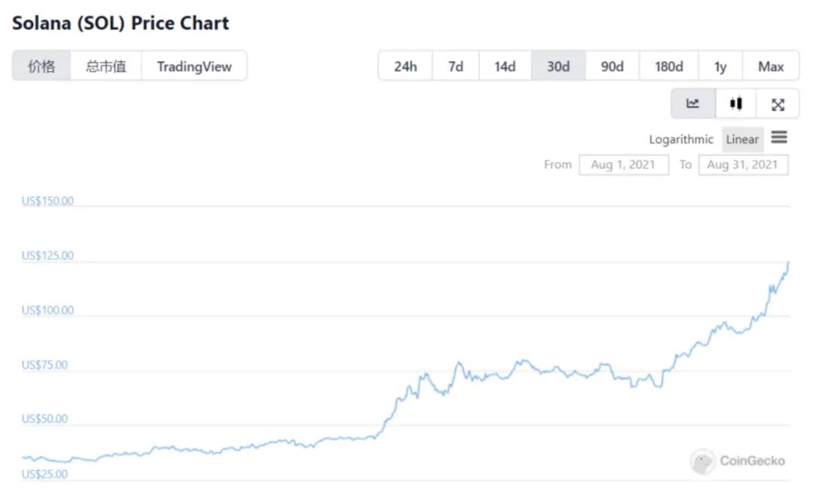
Task: Show Max price history
Action: click(x=770, y=66)
